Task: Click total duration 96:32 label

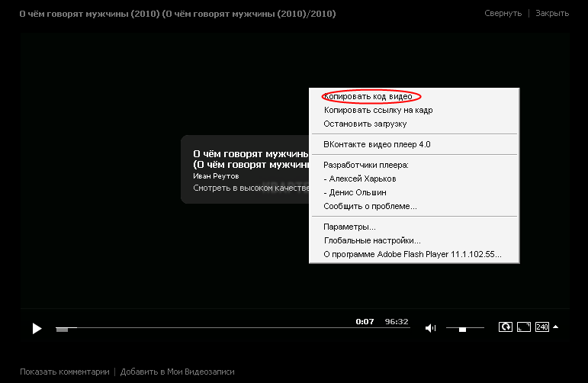Action: (x=397, y=321)
